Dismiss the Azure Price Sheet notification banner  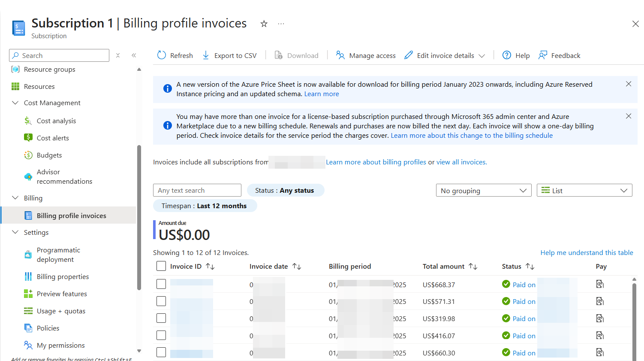[x=629, y=84]
